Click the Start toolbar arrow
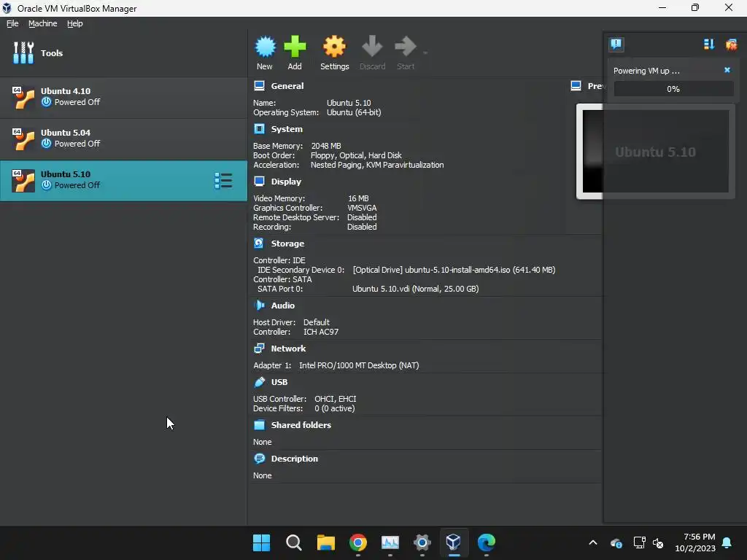 [406, 52]
